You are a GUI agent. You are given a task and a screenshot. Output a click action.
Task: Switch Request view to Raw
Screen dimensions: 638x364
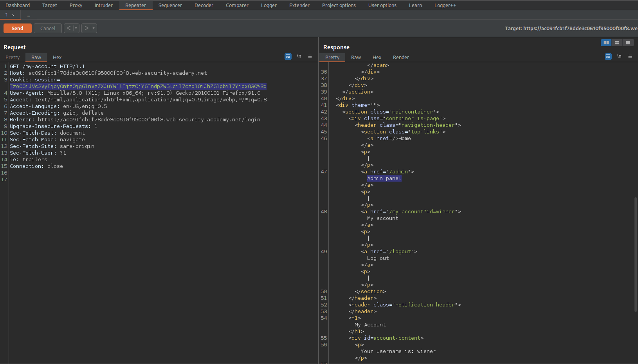click(36, 57)
